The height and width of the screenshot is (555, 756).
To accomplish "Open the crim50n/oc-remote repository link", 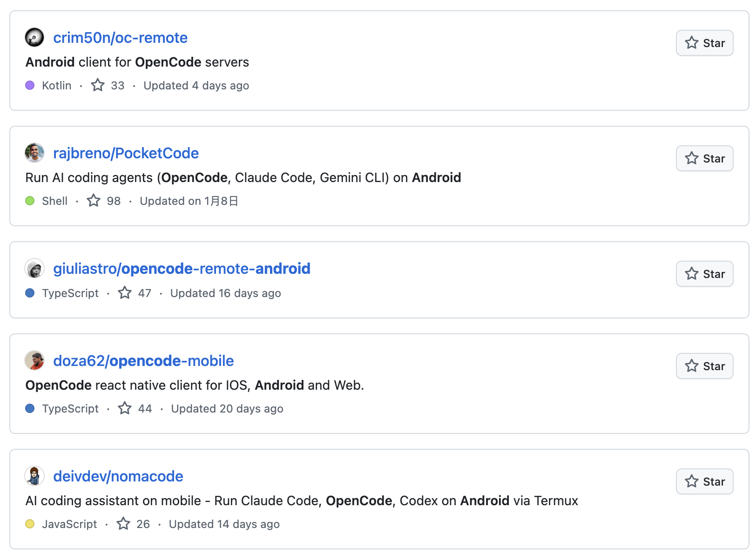I will coord(120,38).
